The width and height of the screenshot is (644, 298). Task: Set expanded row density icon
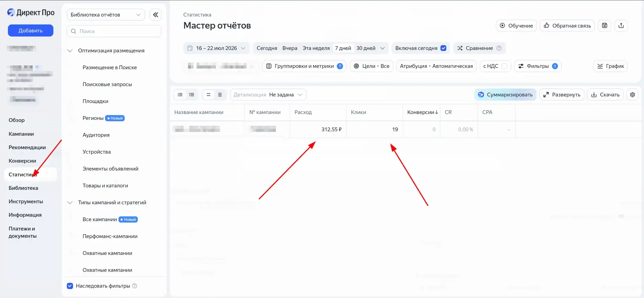pyautogui.click(x=220, y=95)
